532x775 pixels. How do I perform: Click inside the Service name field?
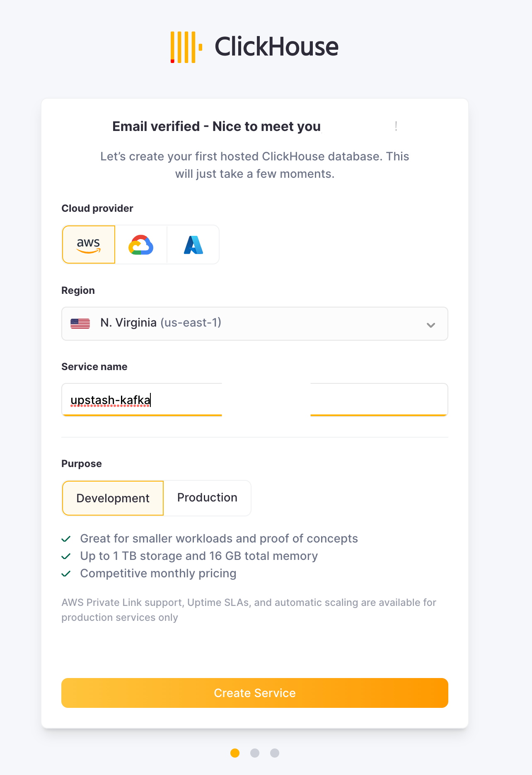coord(141,400)
